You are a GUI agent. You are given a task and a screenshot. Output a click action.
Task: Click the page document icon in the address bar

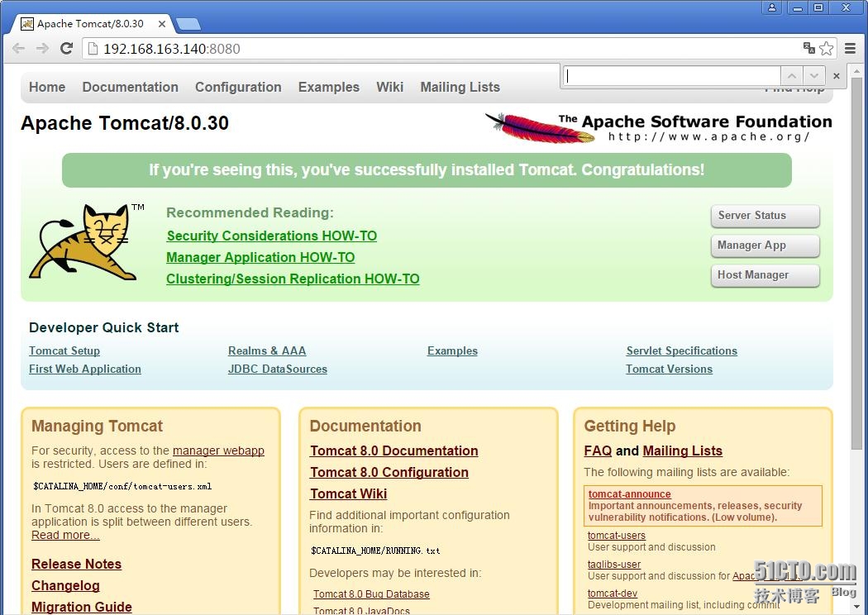click(93, 49)
